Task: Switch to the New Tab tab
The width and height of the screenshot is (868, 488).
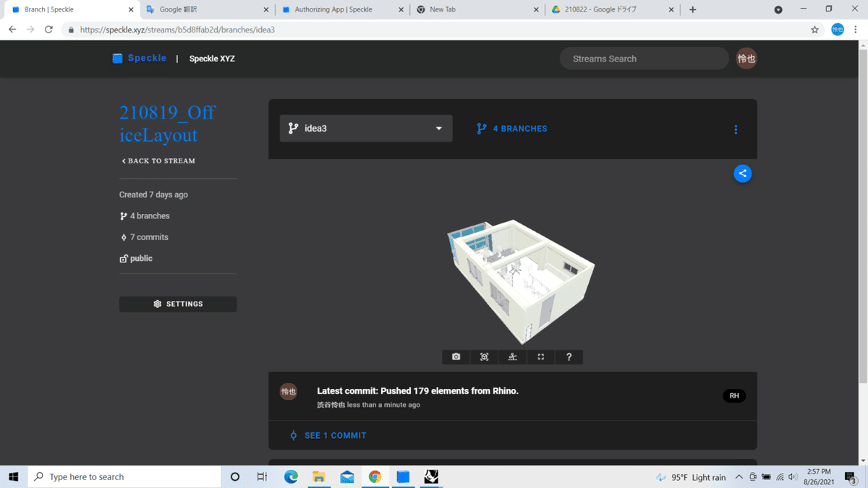Action: coord(476,9)
